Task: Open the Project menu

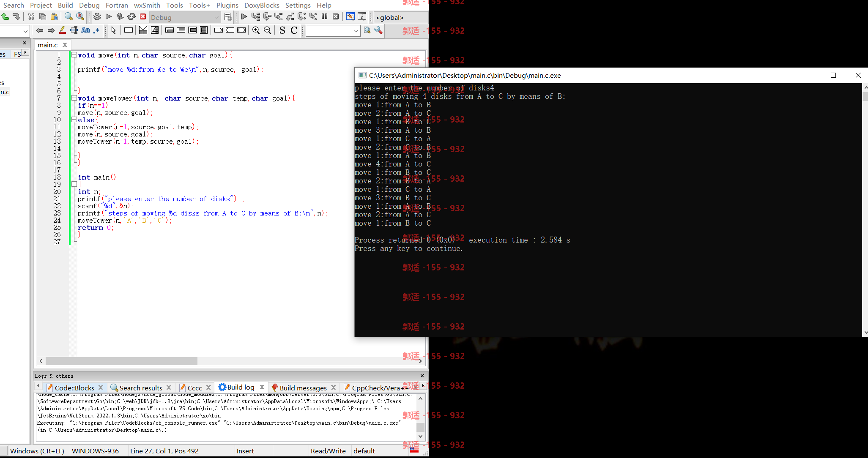Action: click(x=41, y=5)
